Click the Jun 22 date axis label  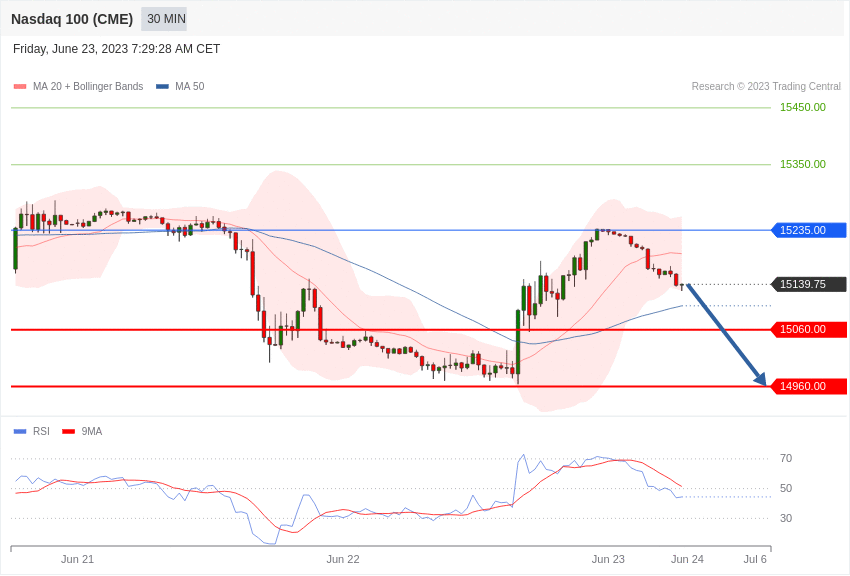click(343, 559)
